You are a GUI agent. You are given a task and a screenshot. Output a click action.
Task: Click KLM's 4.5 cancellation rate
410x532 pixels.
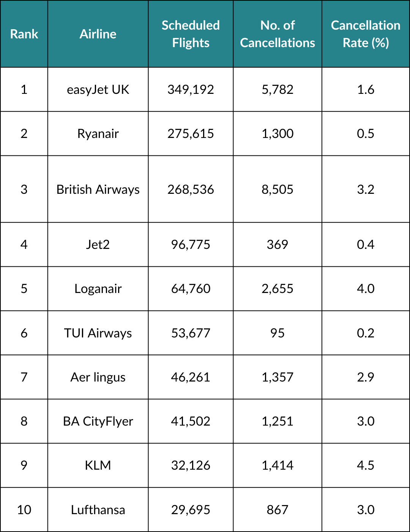click(366, 465)
